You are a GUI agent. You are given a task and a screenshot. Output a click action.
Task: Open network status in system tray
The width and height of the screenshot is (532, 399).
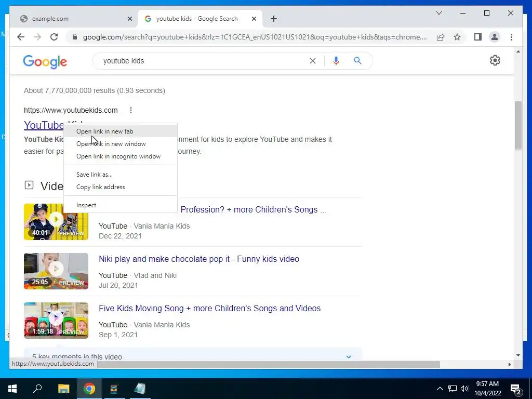coord(453,389)
